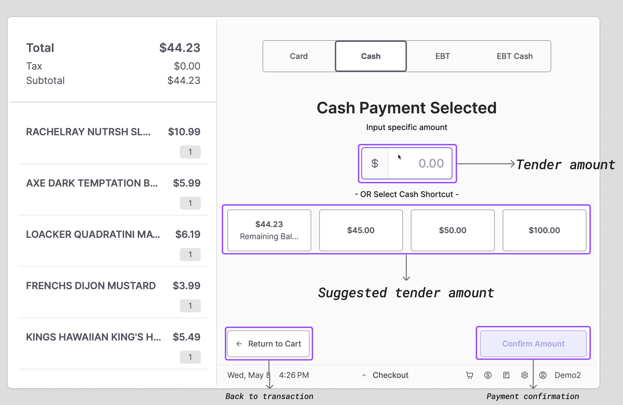Screen dimensions: 623x405
Task: Choose the $50.00 cash shortcut
Action: (453, 230)
